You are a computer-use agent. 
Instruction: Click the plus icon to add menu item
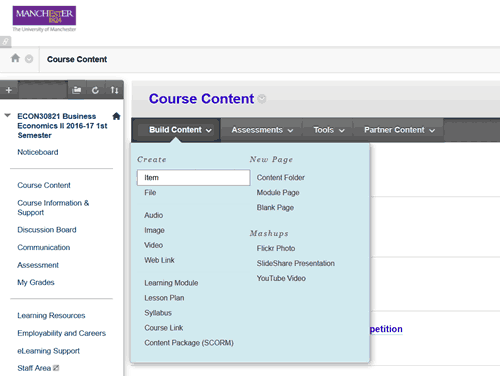click(x=9, y=90)
